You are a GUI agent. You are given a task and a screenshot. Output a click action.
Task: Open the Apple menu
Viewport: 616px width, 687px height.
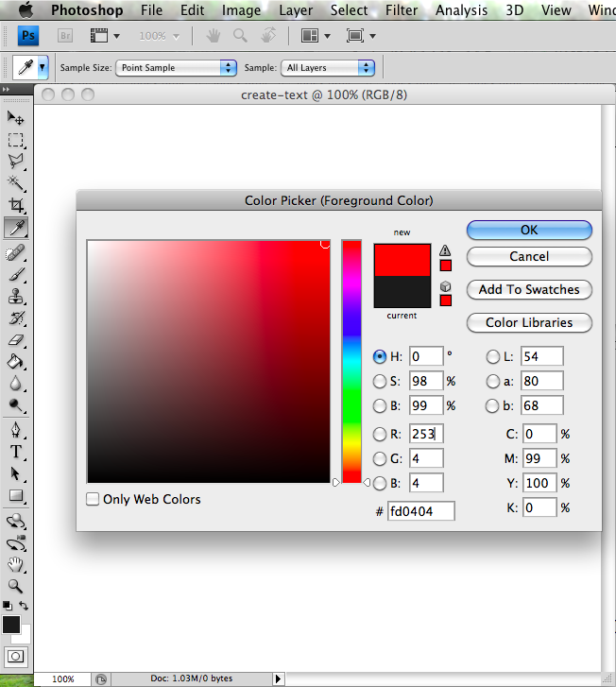pyautogui.click(x=26, y=9)
